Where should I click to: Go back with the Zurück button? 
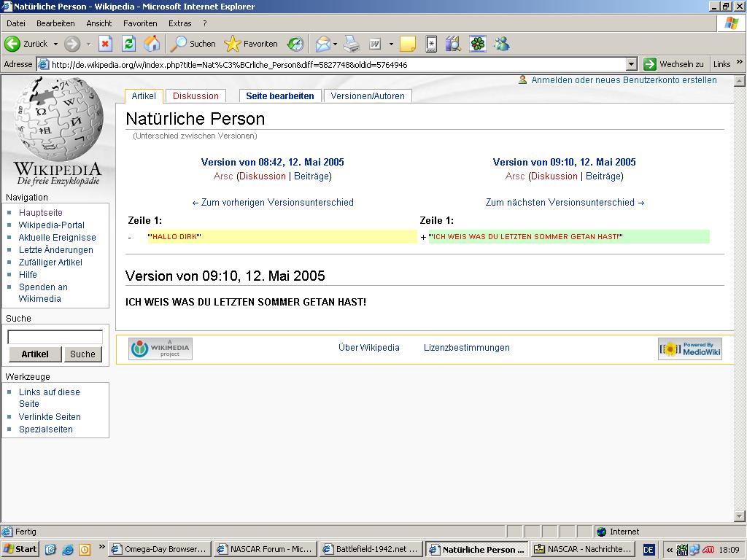pos(26,44)
